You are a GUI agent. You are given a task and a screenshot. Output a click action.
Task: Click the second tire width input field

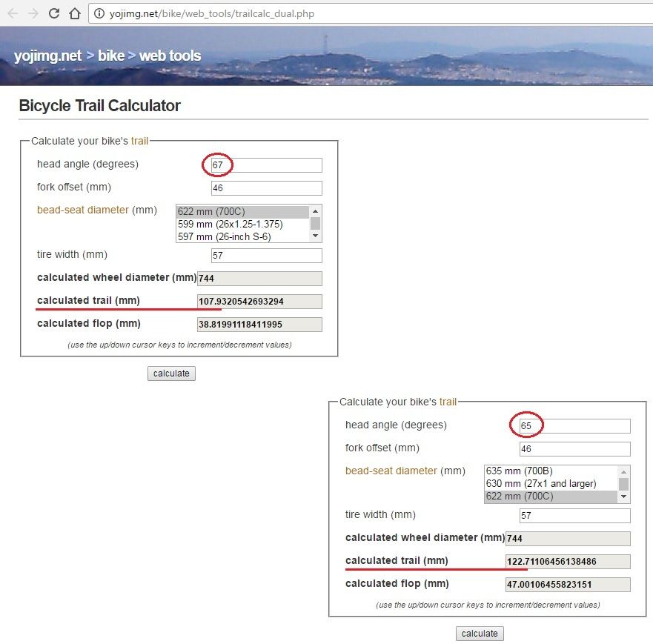(574, 516)
